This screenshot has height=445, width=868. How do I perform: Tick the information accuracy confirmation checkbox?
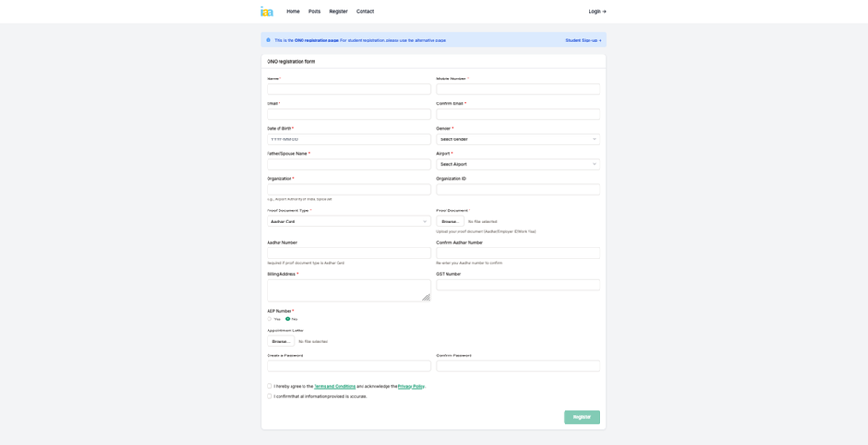click(x=269, y=396)
